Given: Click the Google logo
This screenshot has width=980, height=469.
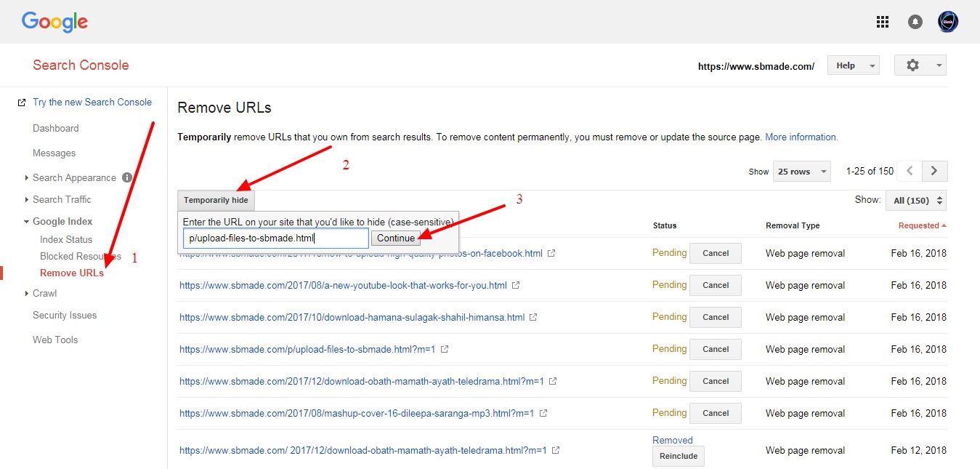Looking at the screenshot, I should coord(54,22).
